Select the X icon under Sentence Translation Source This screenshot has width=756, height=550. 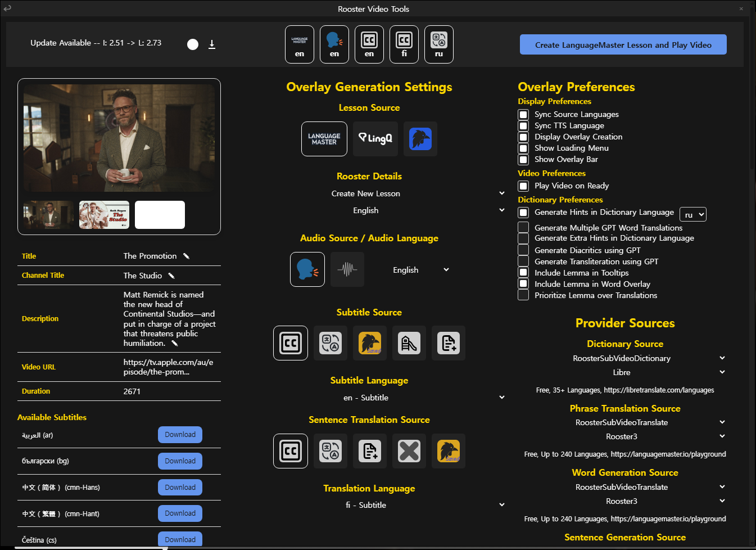click(x=409, y=451)
